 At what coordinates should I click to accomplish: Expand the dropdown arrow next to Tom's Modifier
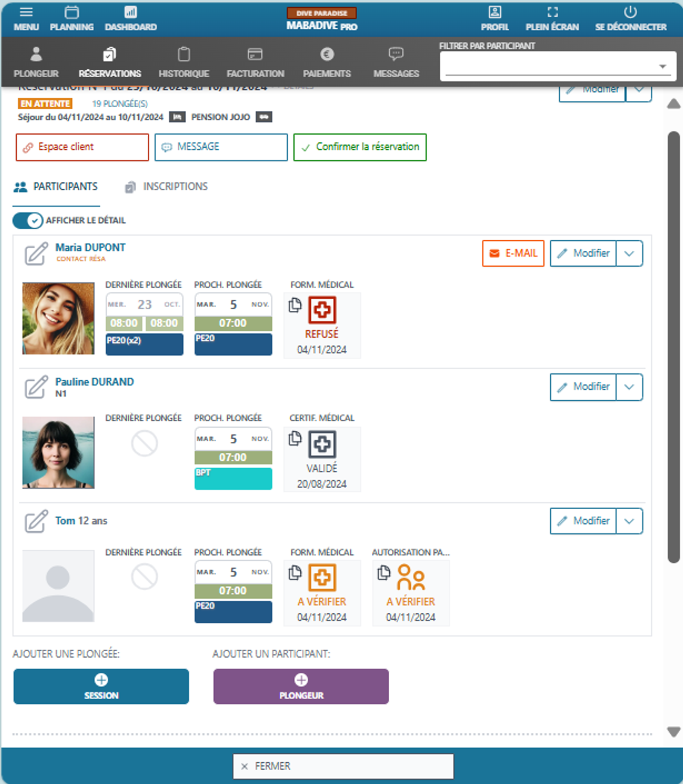click(x=629, y=521)
